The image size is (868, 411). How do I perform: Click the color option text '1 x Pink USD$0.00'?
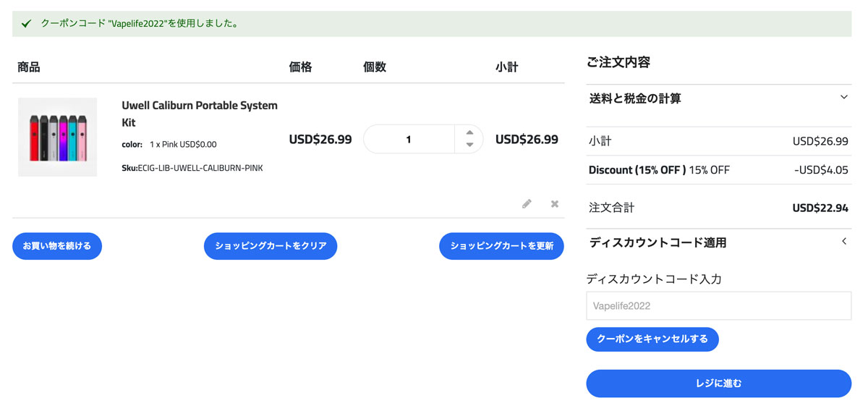pos(183,145)
